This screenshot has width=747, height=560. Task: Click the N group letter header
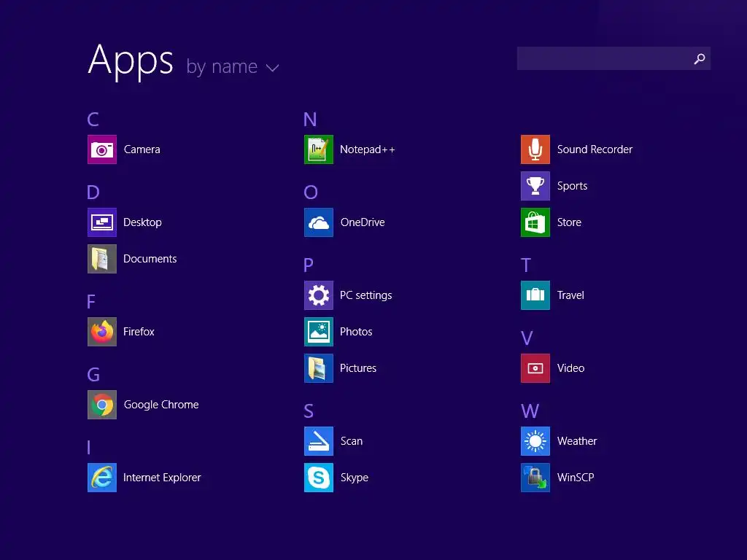tap(310, 119)
